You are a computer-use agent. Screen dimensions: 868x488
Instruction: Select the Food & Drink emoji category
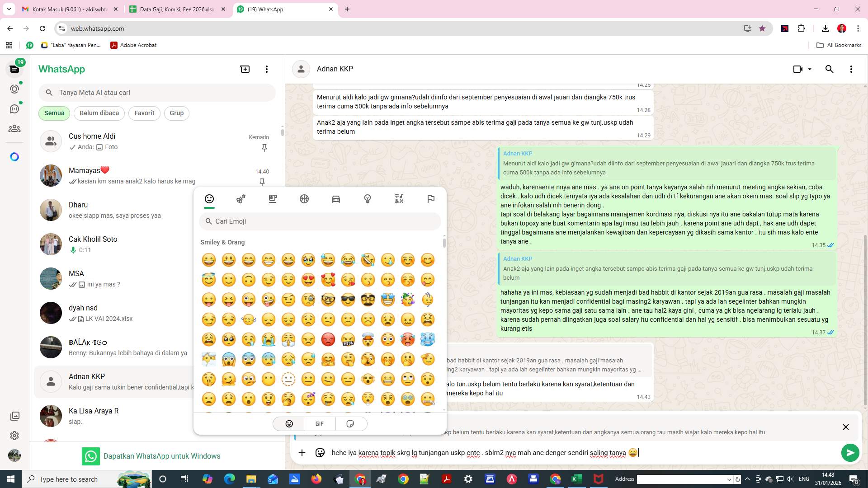(x=273, y=199)
